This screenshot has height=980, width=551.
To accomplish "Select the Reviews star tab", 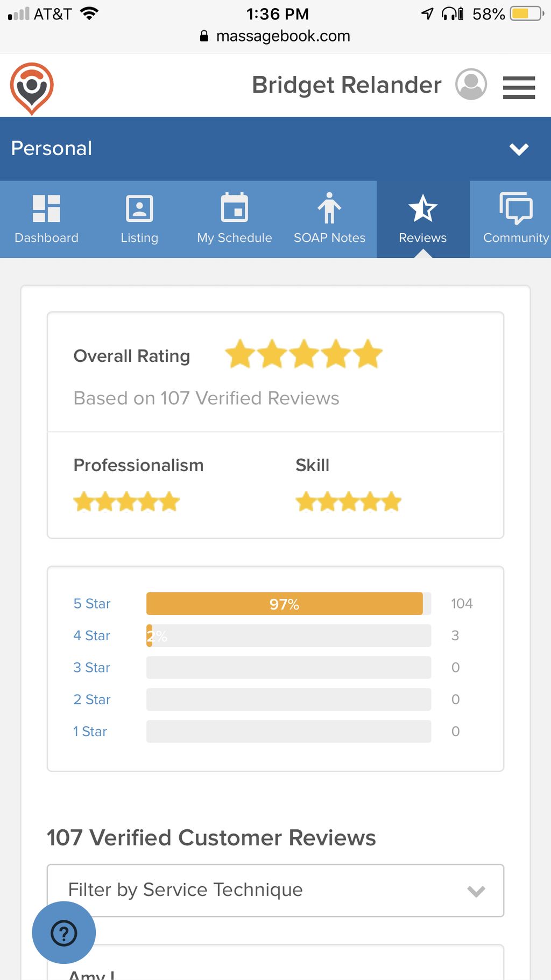I will point(423,219).
